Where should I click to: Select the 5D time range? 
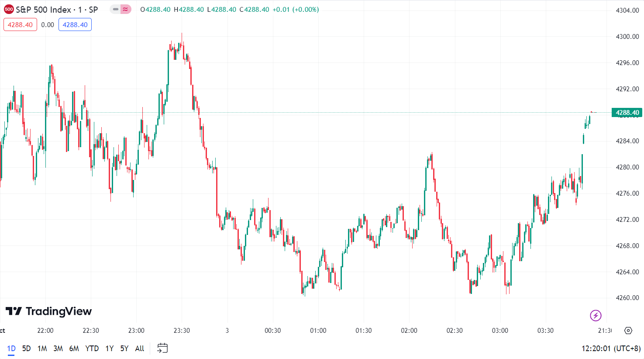pos(26,349)
